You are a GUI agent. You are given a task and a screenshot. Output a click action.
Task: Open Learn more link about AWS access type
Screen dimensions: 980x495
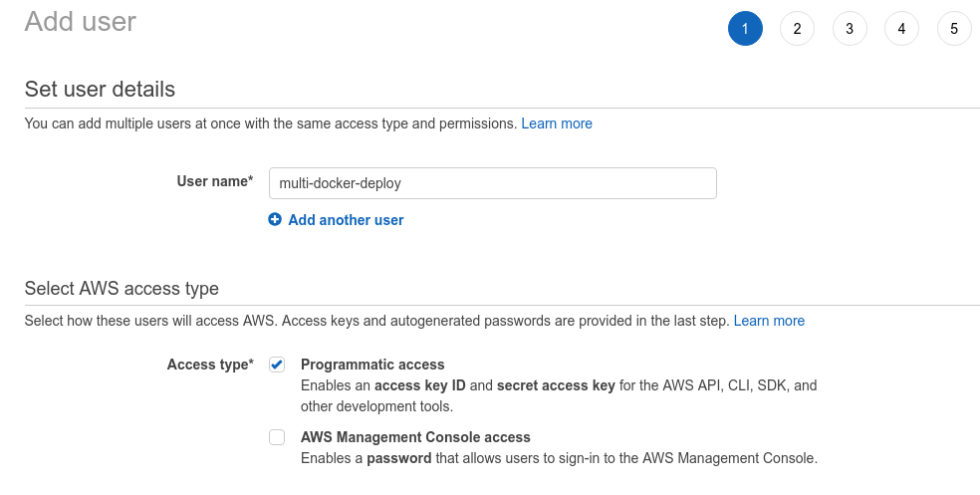769,321
